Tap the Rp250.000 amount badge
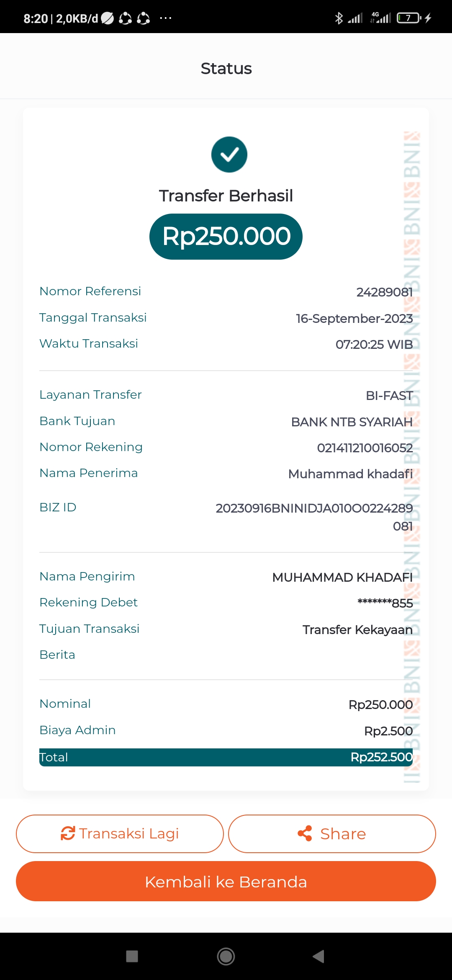 (x=226, y=237)
